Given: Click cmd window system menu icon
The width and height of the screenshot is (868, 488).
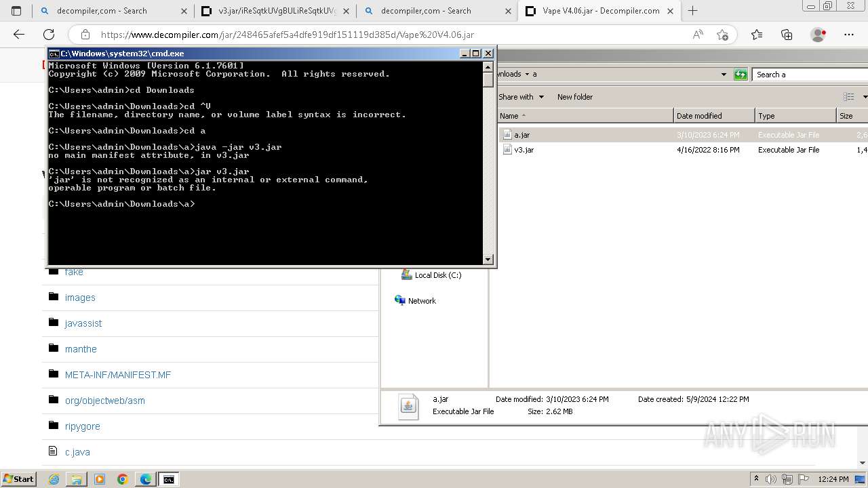Looking at the screenshot, I should [x=54, y=54].
